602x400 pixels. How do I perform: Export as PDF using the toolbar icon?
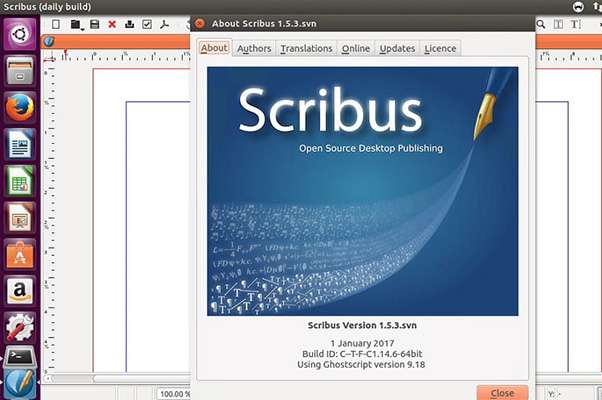[x=165, y=24]
